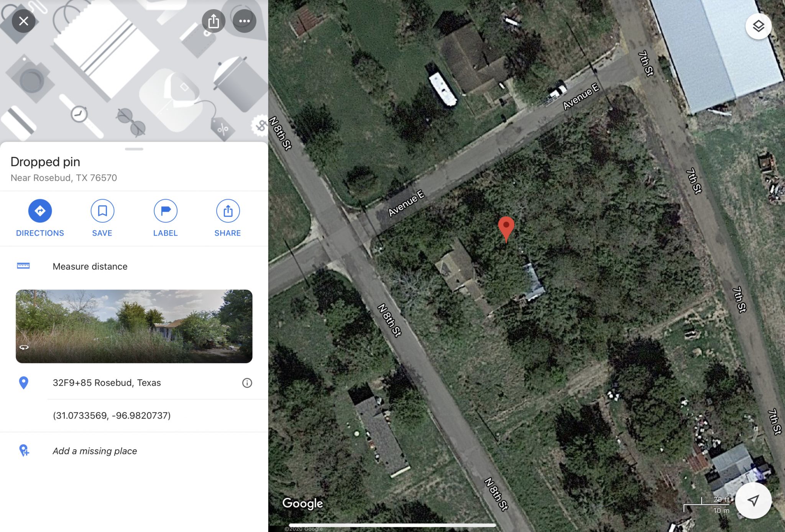
Task: Open the map layers selector
Action: pyautogui.click(x=758, y=26)
